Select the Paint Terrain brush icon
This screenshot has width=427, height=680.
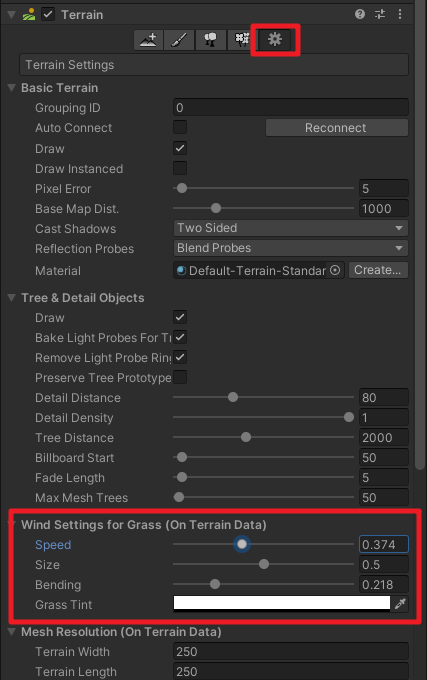point(179,40)
